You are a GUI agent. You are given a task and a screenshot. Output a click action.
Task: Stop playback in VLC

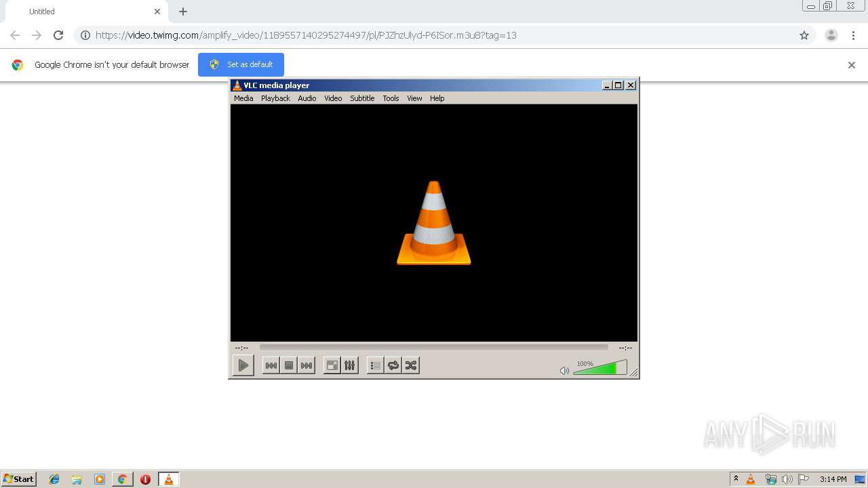click(289, 365)
